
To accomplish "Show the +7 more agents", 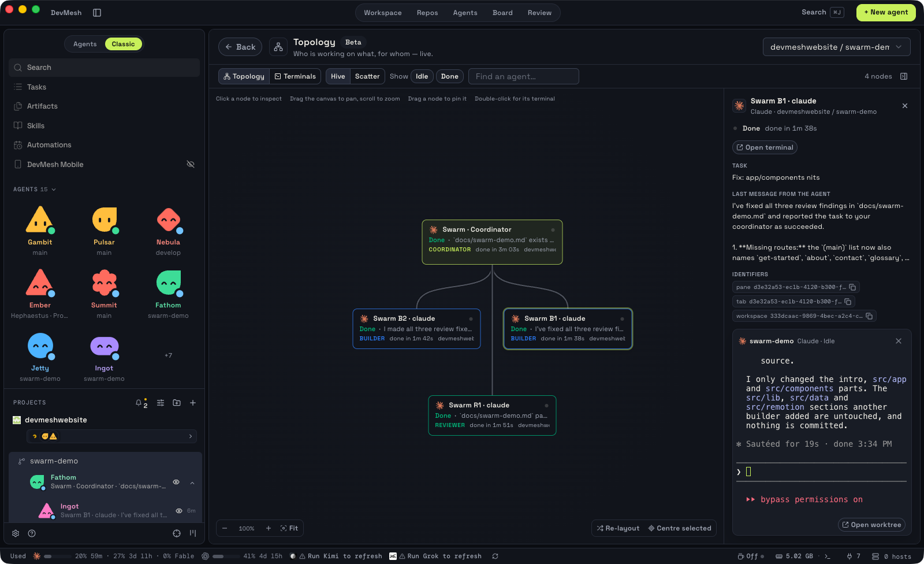I will click(168, 355).
